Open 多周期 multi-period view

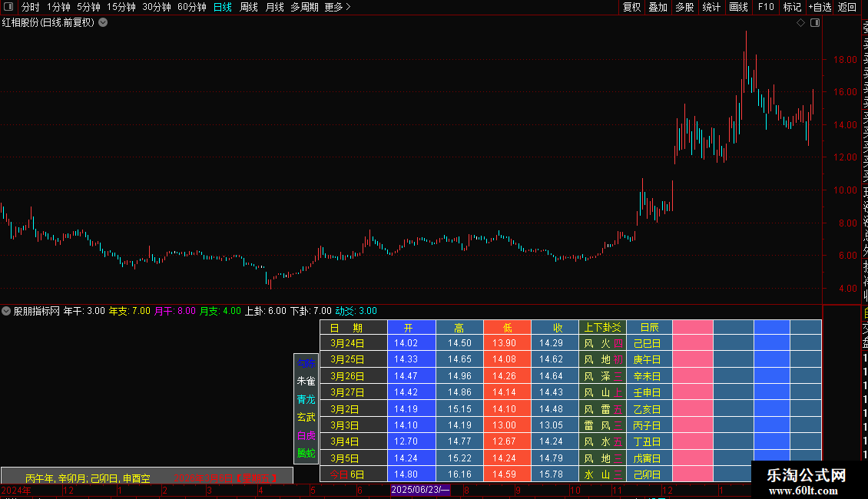coord(304,7)
